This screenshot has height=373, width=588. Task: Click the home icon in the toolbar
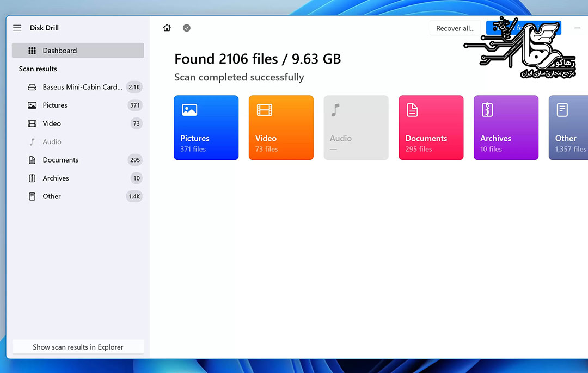tap(167, 28)
